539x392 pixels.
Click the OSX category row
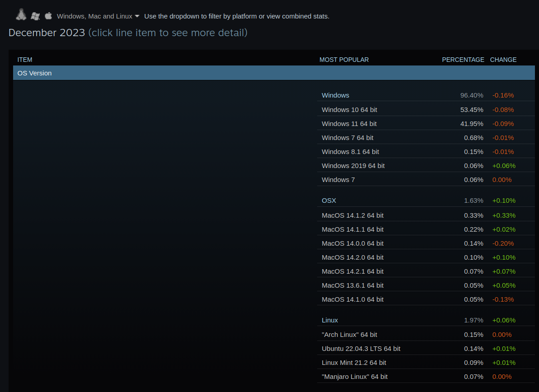pos(426,201)
